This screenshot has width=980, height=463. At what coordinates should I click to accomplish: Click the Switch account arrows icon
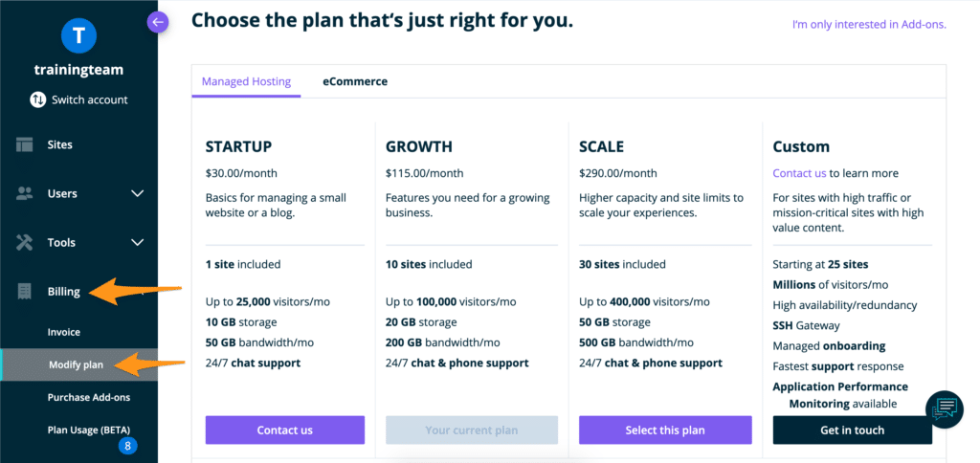pyautogui.click(x=38, y=100)
